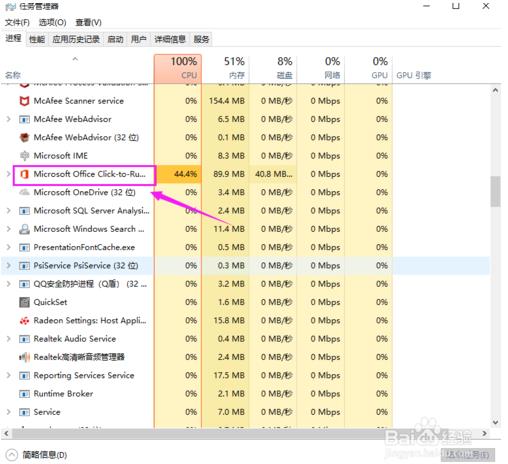Click the vertical scrollbar up arrow

495,90
